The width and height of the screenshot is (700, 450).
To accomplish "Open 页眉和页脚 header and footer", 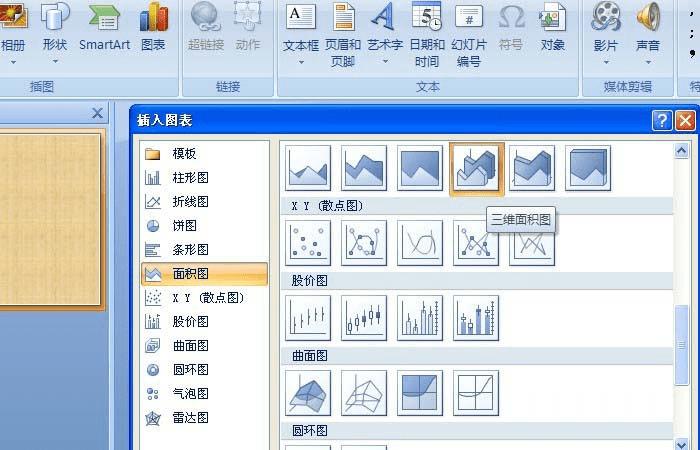I will 343,35.
